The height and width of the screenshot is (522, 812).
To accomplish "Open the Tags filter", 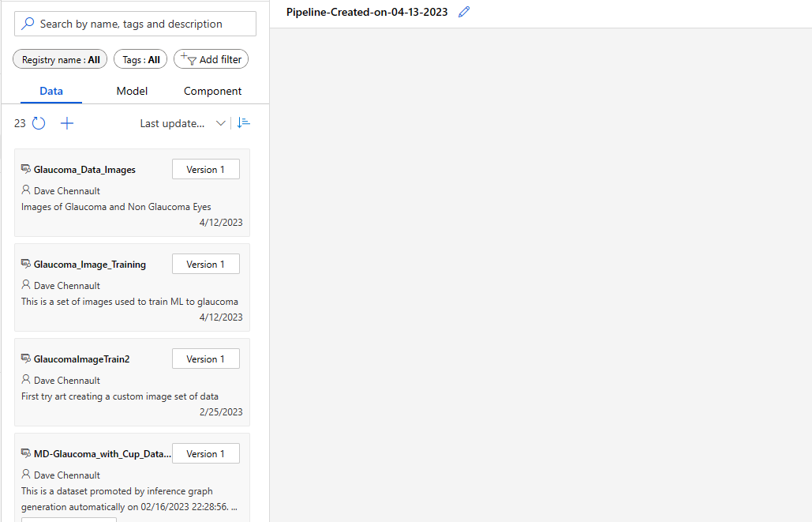I will (140, 58).
